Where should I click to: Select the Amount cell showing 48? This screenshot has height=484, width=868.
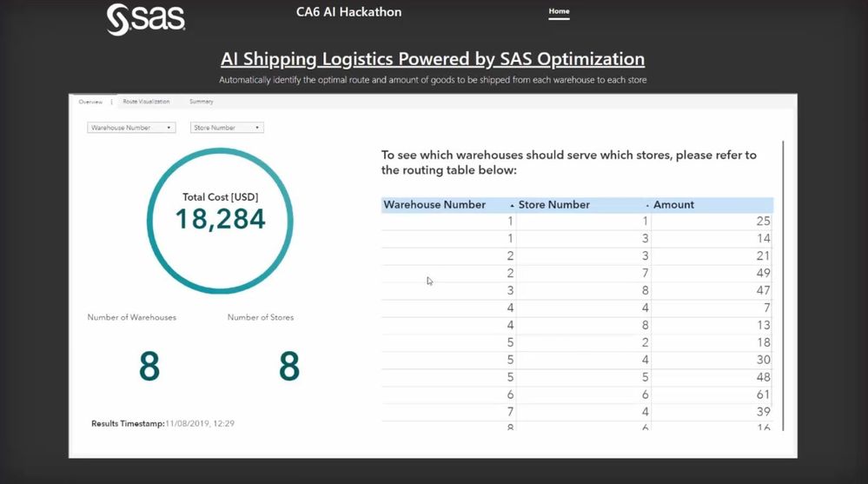tap(712, 377)
